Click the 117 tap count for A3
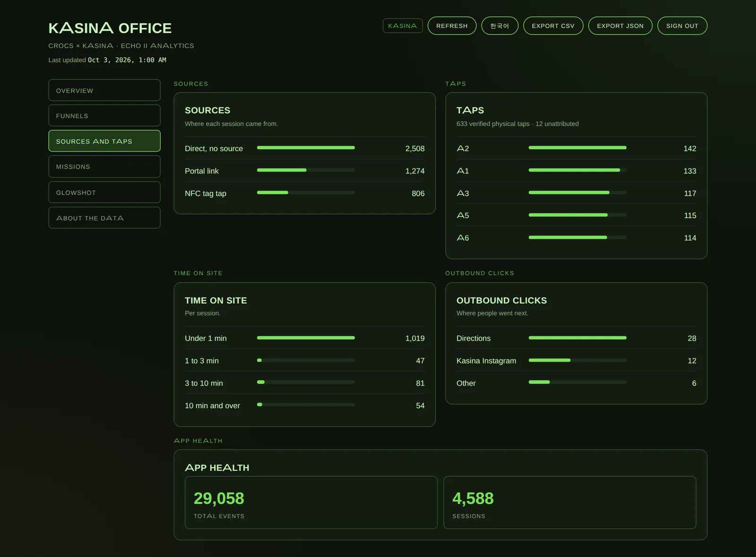This screenshot has height=557, width=756. click(x=690, y=193)
